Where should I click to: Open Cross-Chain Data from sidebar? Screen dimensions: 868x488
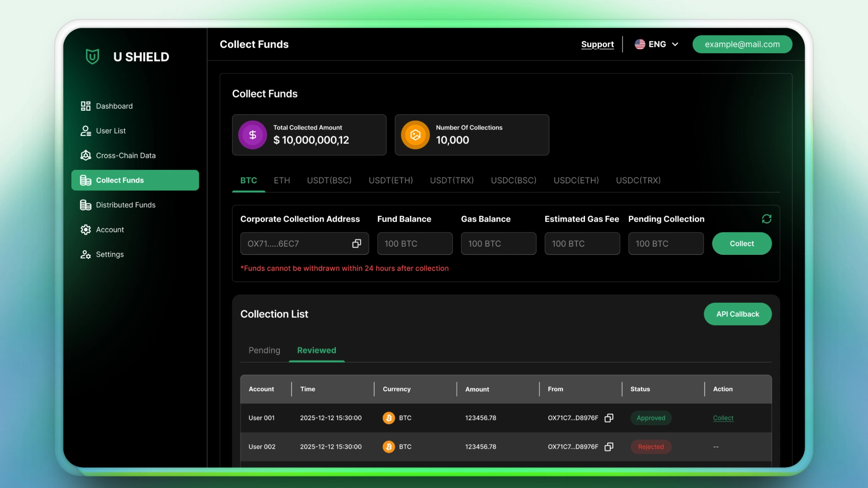coord(125,155)
